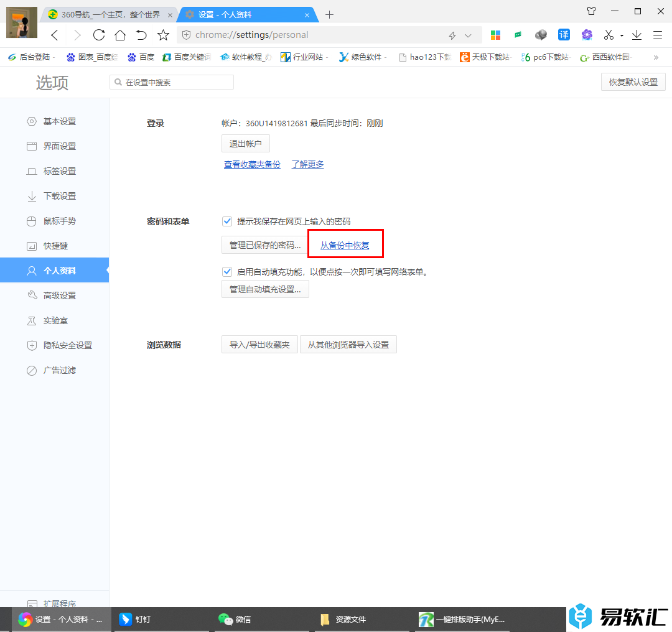Click the settings search field
Image resolution: width=672 pixels, height=632 pixels.
172,82
